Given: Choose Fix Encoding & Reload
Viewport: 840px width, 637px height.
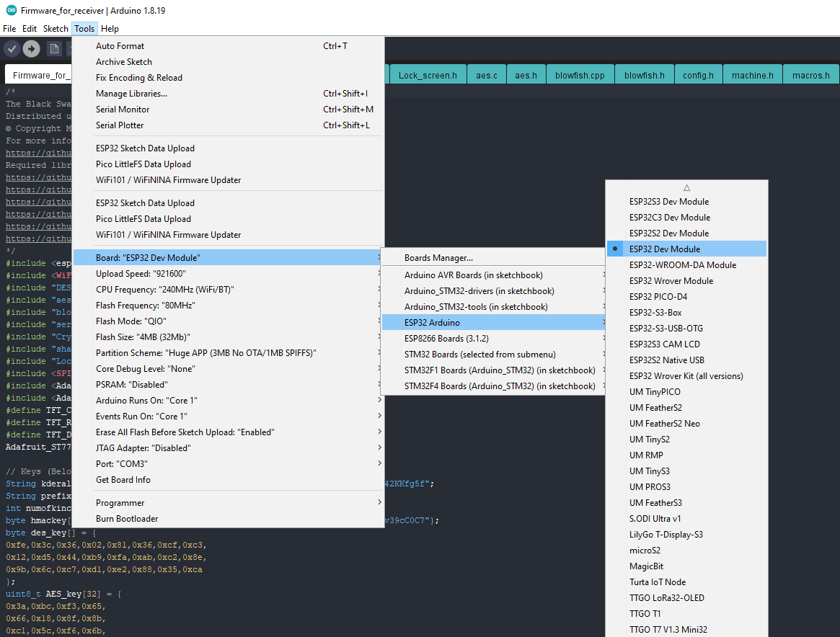Looking at the screenshot, I should (229, 78).
